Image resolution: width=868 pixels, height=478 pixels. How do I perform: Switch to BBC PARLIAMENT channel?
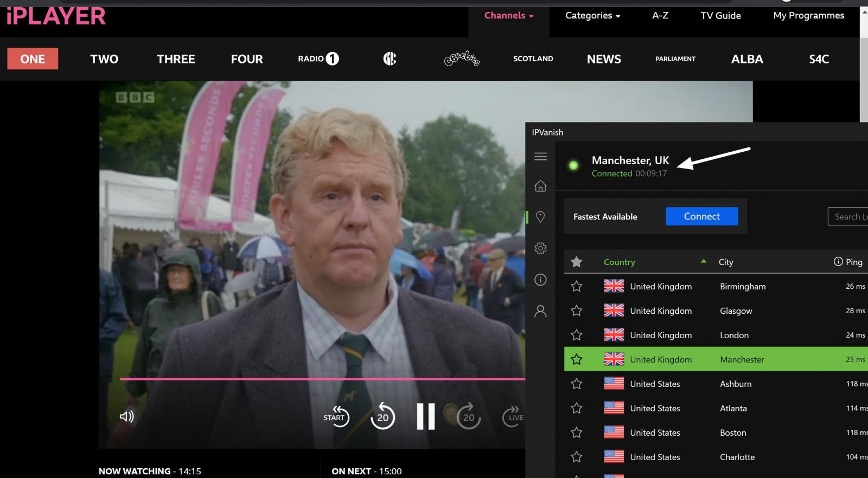675,59
